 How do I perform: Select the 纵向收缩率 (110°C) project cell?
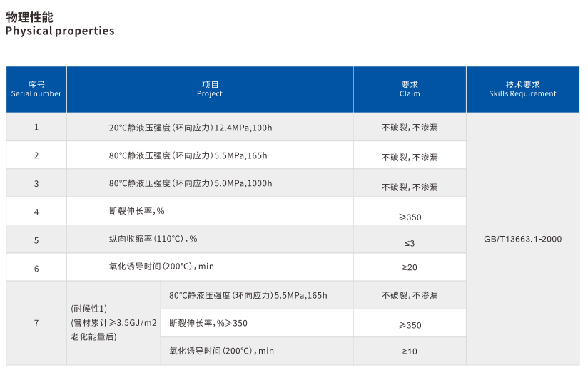pos(153,239)
